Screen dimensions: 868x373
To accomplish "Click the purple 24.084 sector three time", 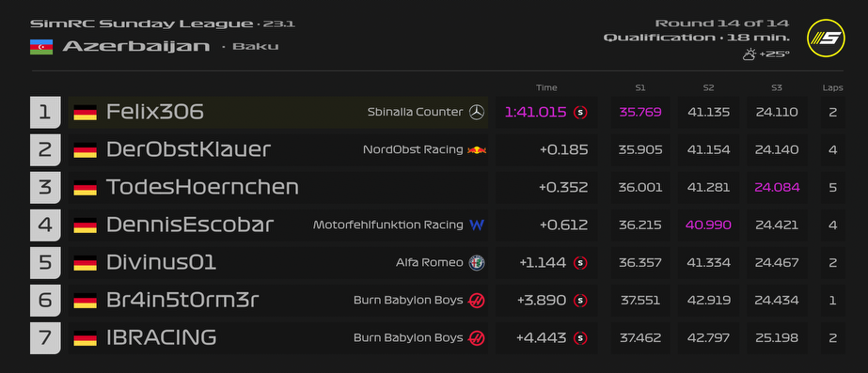I will pyautogui.click(x=777, y=188).
